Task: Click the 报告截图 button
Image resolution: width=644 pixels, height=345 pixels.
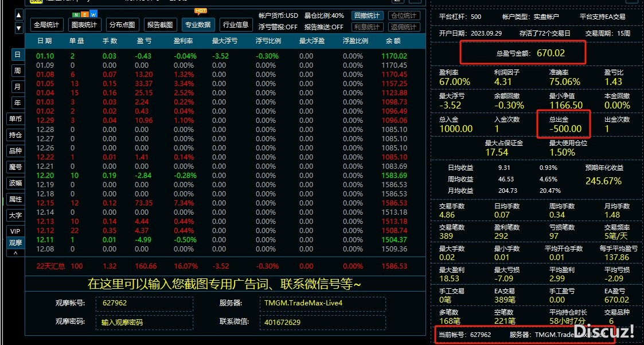Action: 160,25
